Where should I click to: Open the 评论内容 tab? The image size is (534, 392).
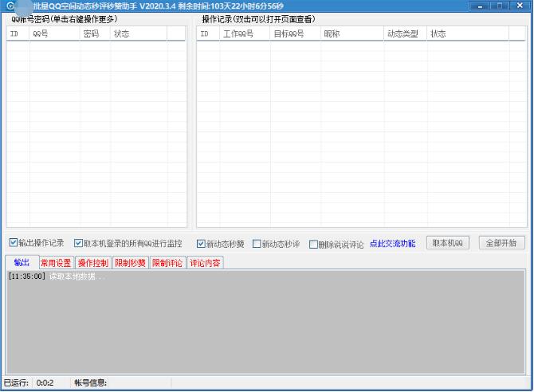point(205,263)
